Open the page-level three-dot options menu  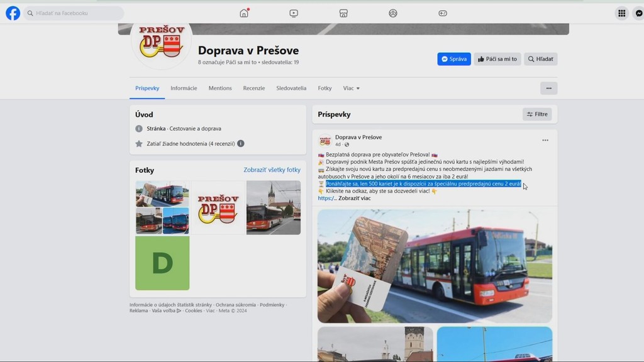coord(548,88)
